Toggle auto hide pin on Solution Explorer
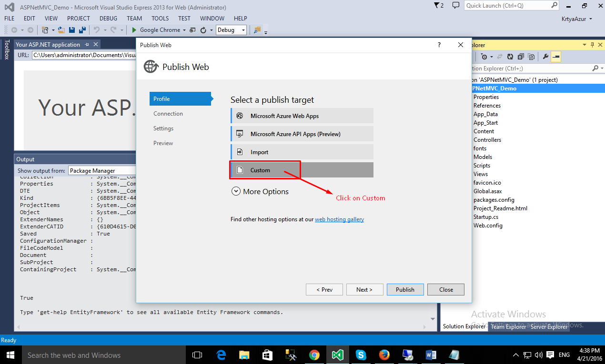605x364 pixels. 592,45
